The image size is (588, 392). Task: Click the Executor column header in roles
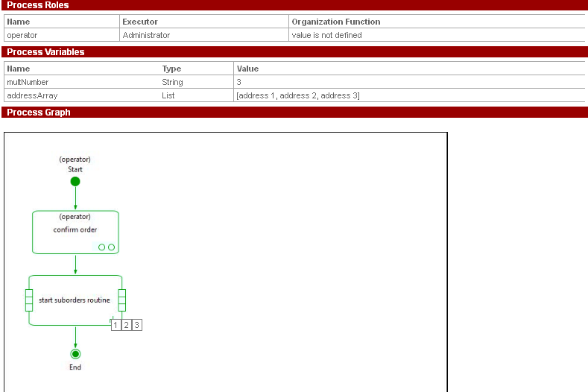tap(140, 22)
